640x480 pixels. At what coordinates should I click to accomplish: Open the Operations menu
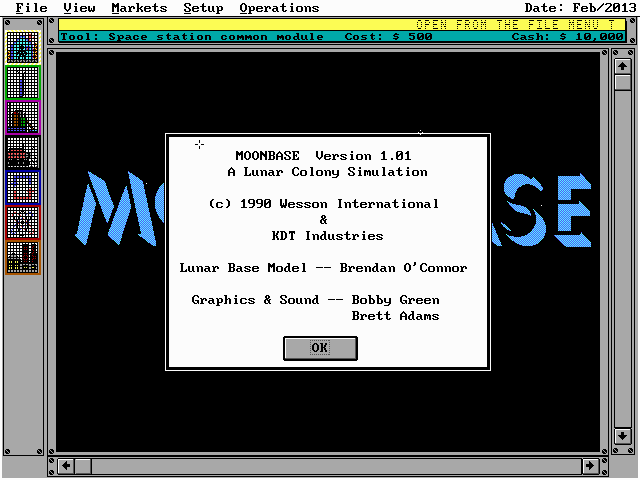point(279,8)
